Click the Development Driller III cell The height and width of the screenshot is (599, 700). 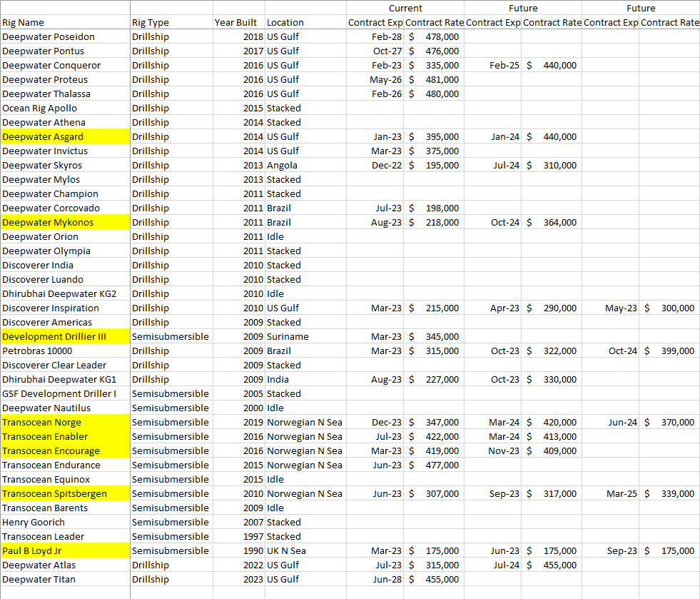click(65, 337)
